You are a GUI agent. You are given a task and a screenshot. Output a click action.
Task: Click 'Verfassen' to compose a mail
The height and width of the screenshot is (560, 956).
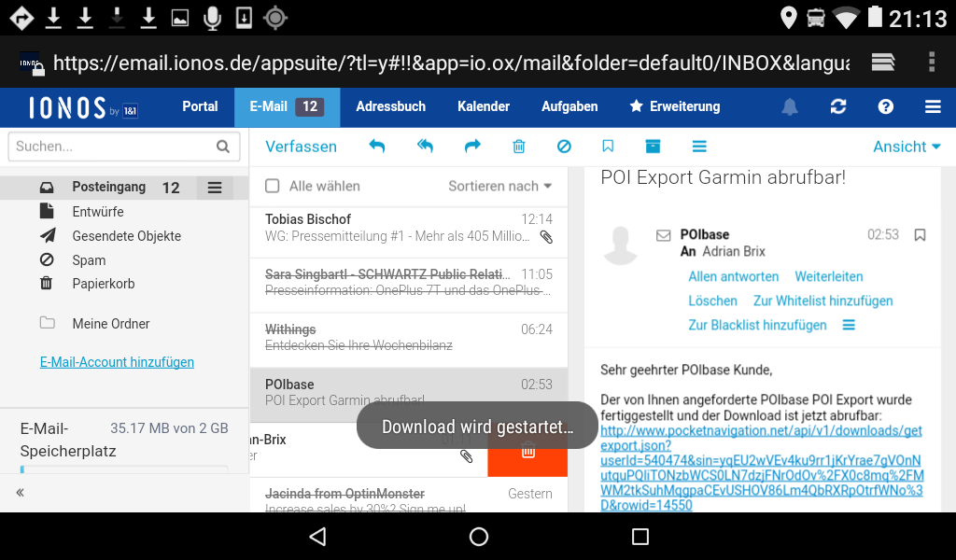301,147
